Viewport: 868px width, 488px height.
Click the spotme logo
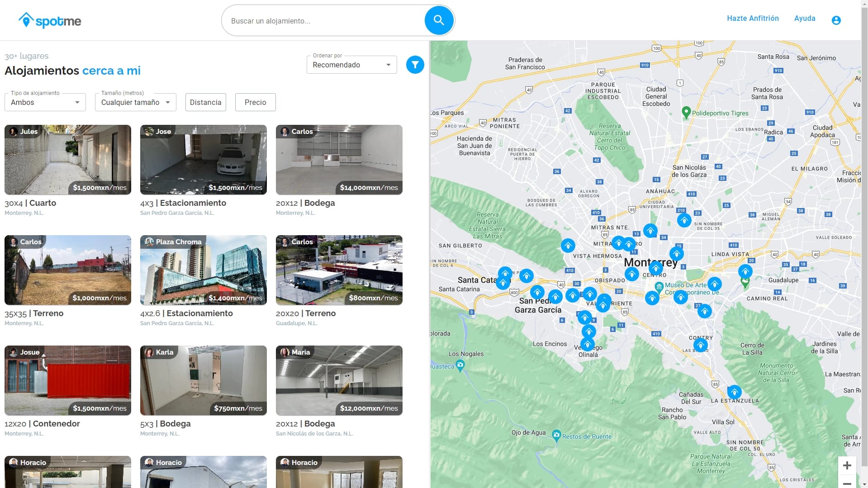(50, 20)
